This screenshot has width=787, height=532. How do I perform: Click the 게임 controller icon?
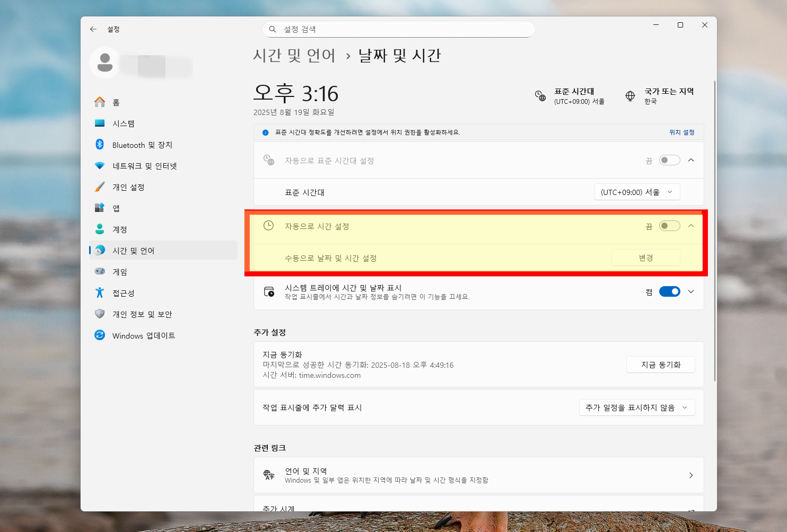point(100,271)
